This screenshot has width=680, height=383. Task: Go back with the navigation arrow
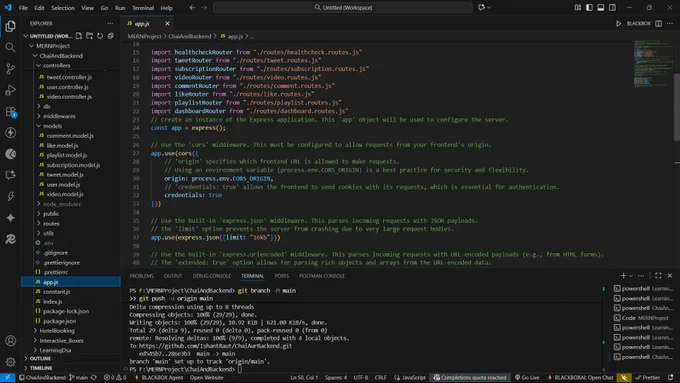pyautogui.click(x=192, y=7)
